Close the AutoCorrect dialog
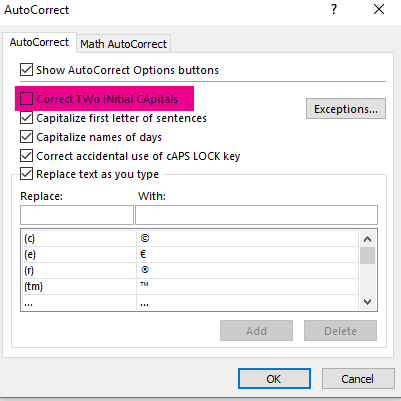The height and width of the screenshot is (401, 401). pyautogui.click(x=379, y=9)
